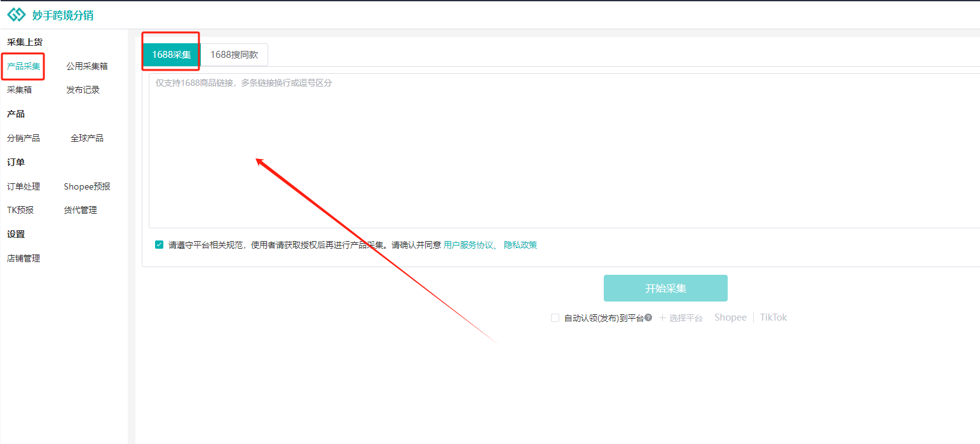Viewport: 980px width, 444px height.
Task: Select 全球产品 in the sidebar
Action: 87,138
